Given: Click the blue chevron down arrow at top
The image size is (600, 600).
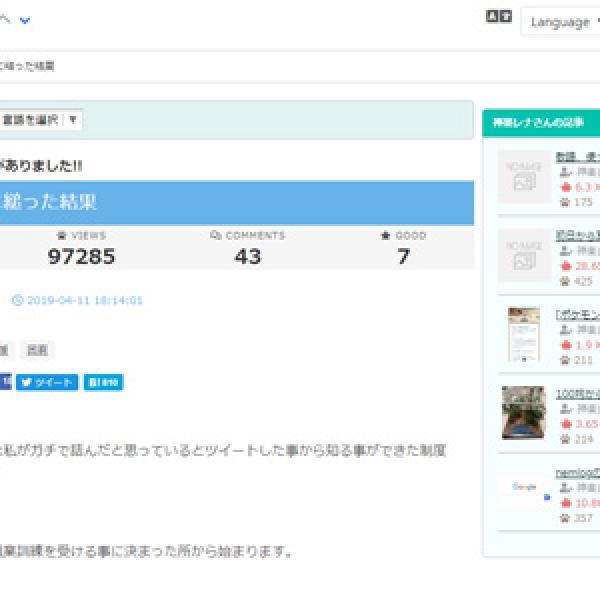Looking at the screenshot, I should coord(25,20).
